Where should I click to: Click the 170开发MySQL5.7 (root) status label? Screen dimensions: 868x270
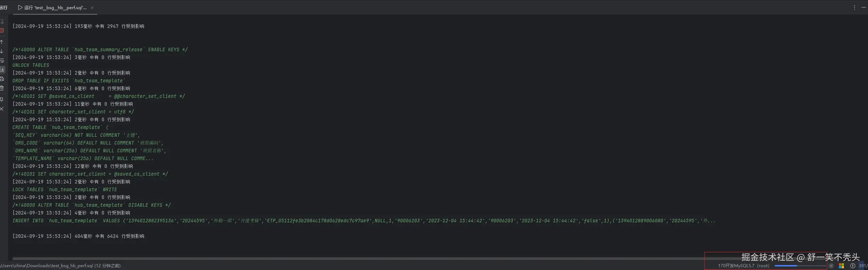pyautogui.click(x=743, y=266)
